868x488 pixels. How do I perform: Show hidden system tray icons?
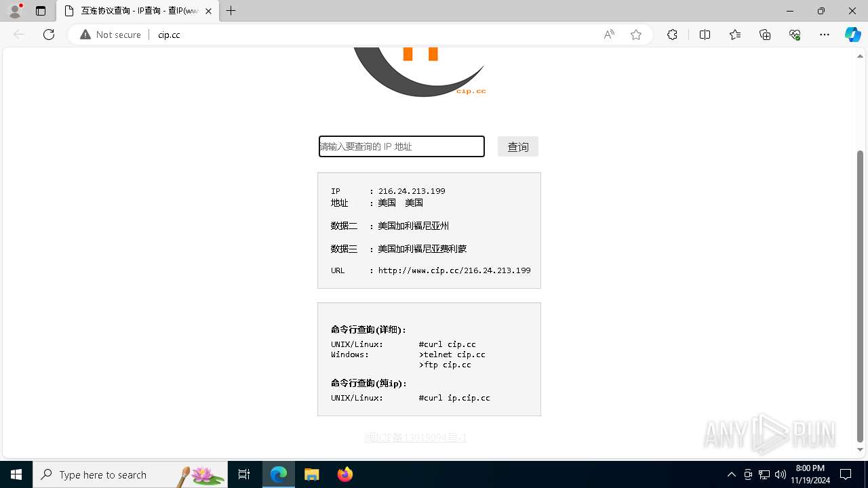[732, 474]
